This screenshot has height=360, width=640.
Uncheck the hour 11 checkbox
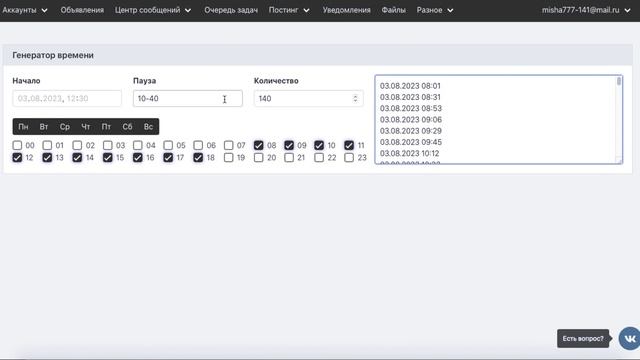pos(349,145)
